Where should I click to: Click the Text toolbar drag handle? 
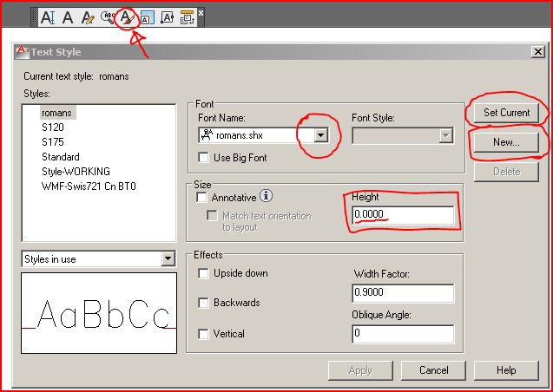pos(34,17)
